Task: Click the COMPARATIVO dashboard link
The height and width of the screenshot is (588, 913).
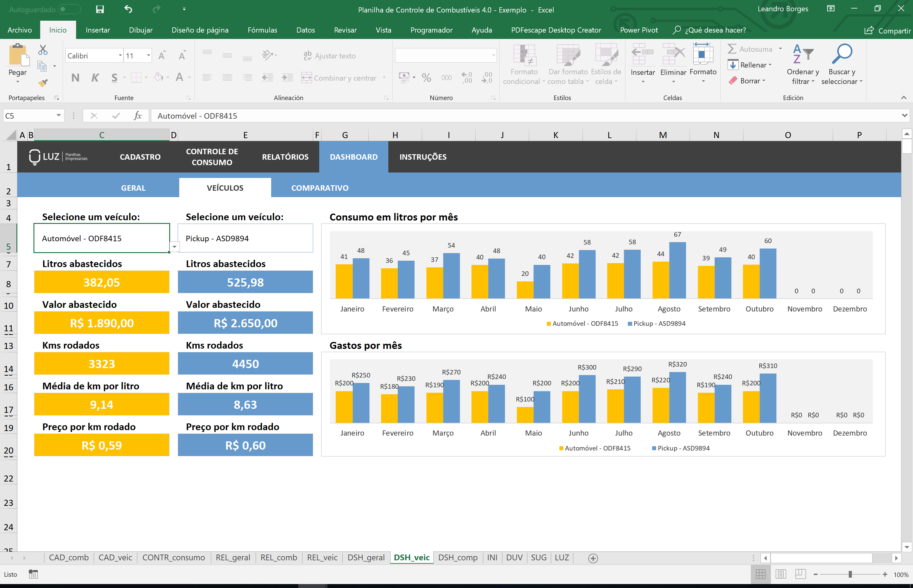Action: [320, 188]
